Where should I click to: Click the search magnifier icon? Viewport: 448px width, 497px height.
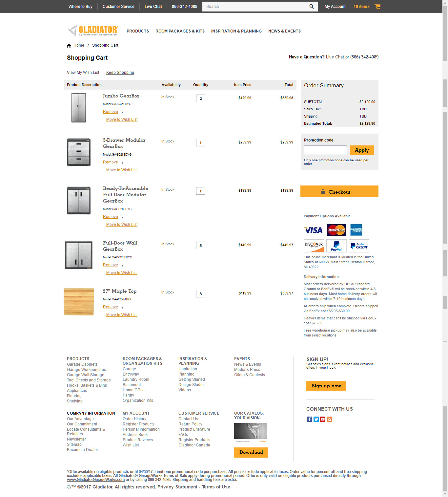pos(311,7)
